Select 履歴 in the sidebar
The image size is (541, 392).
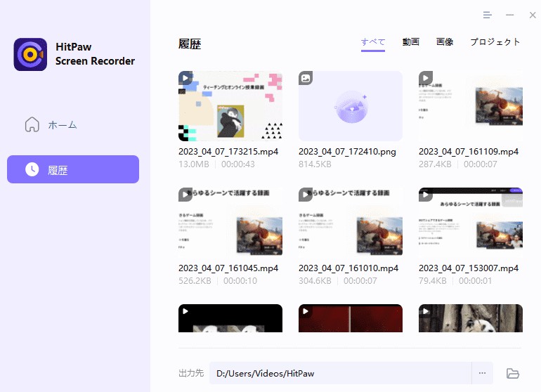point(73,169)
